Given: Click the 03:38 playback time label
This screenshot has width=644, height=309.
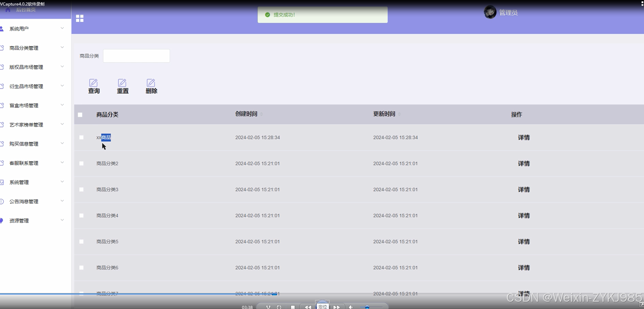Looking at the screenshot, I should 247,307.
